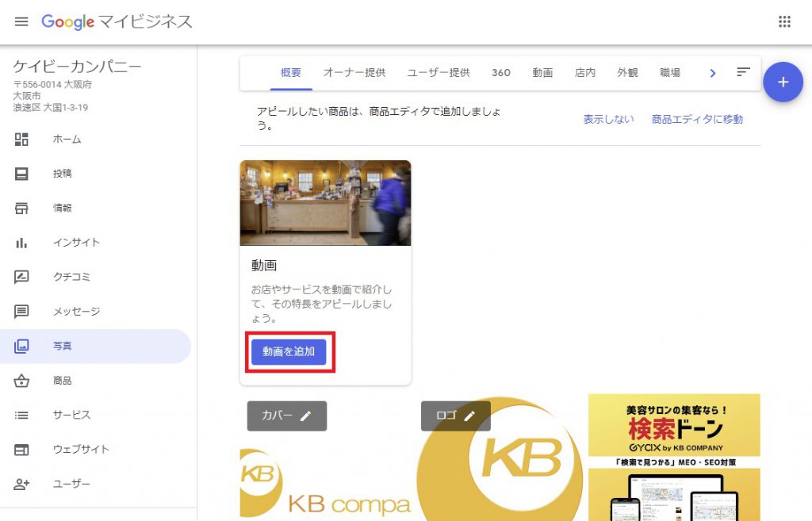Open the hamburger main menu
Viewport: 812px width, 521px height.
coord(21,21)
